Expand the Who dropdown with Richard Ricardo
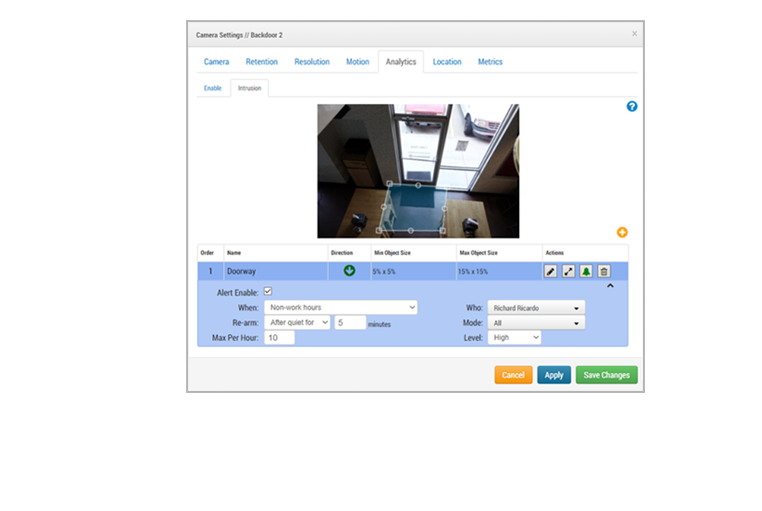The height and width of the screenshot is (511, 762). (x=536, y=308)
